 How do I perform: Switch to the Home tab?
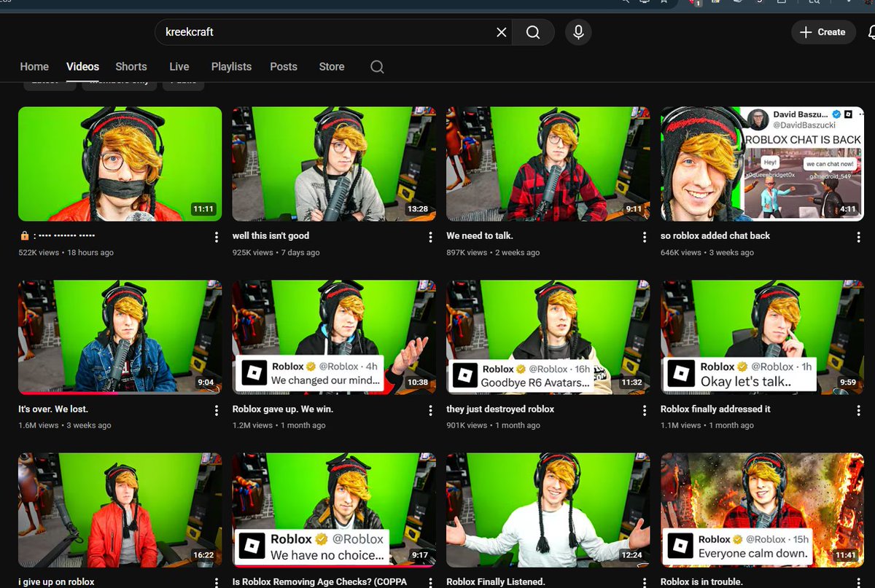coord(34,66)
